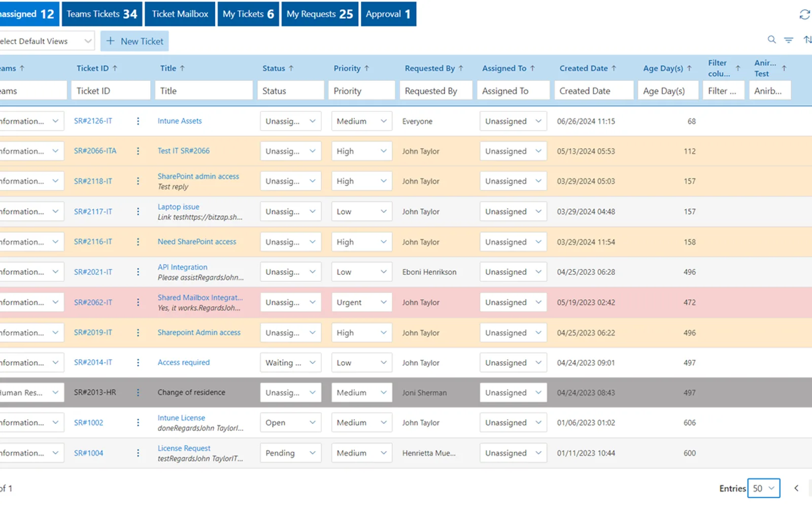Open Assigned To dropdown for Laptop issue ticket
Viewport: 812px width, 508px height.
pos(513,211)
